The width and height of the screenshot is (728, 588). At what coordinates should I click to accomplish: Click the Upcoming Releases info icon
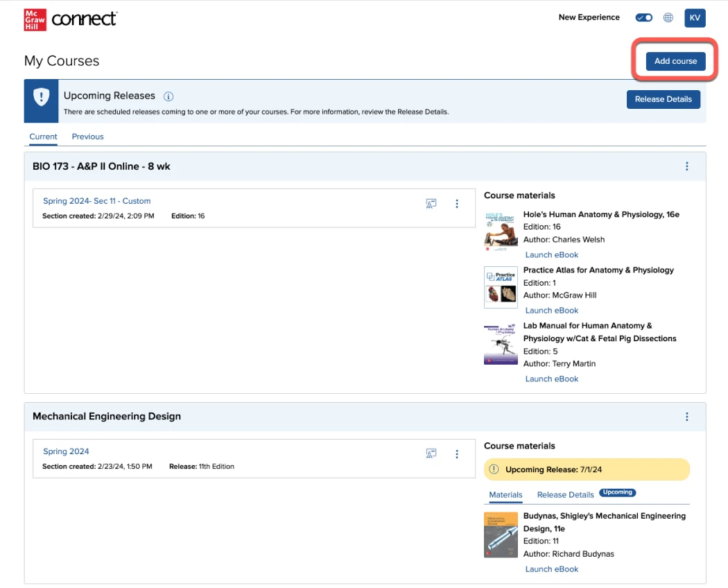point(168,96)
